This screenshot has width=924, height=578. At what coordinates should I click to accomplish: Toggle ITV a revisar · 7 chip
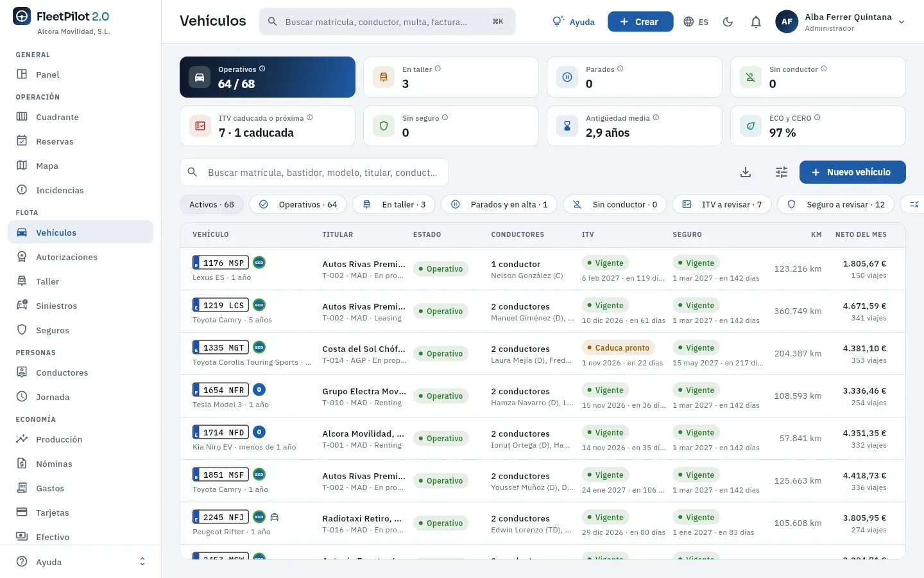[722, 204]
